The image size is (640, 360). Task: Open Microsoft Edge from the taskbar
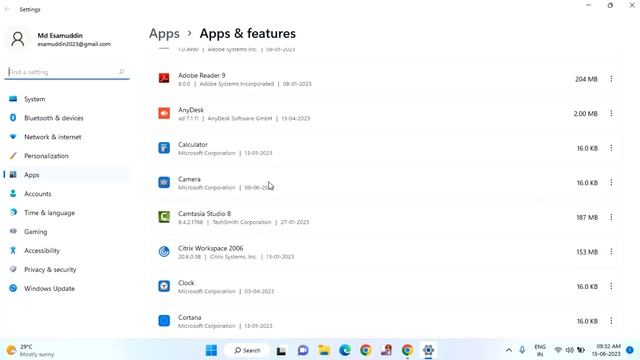(x=345, y=350)
